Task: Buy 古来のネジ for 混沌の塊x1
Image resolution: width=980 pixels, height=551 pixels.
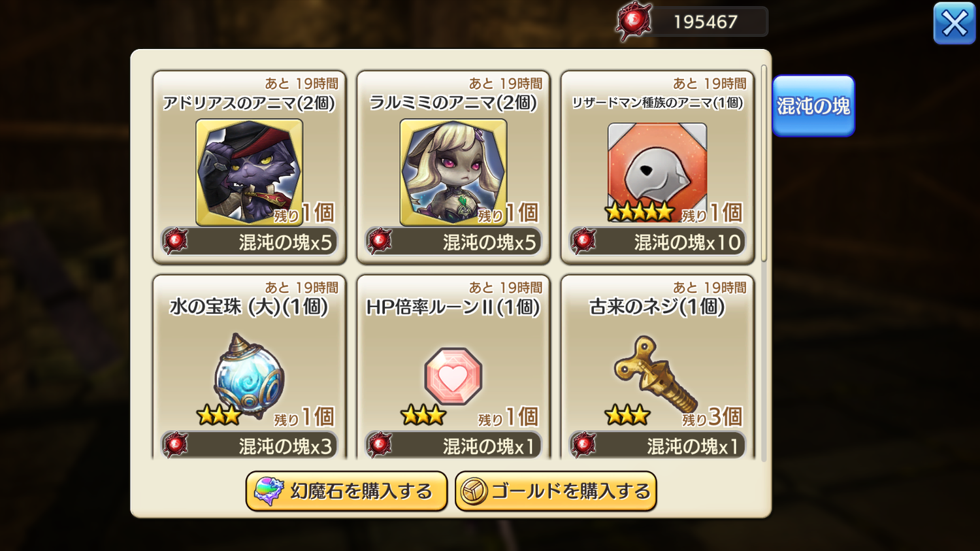Action: point(657,445)
